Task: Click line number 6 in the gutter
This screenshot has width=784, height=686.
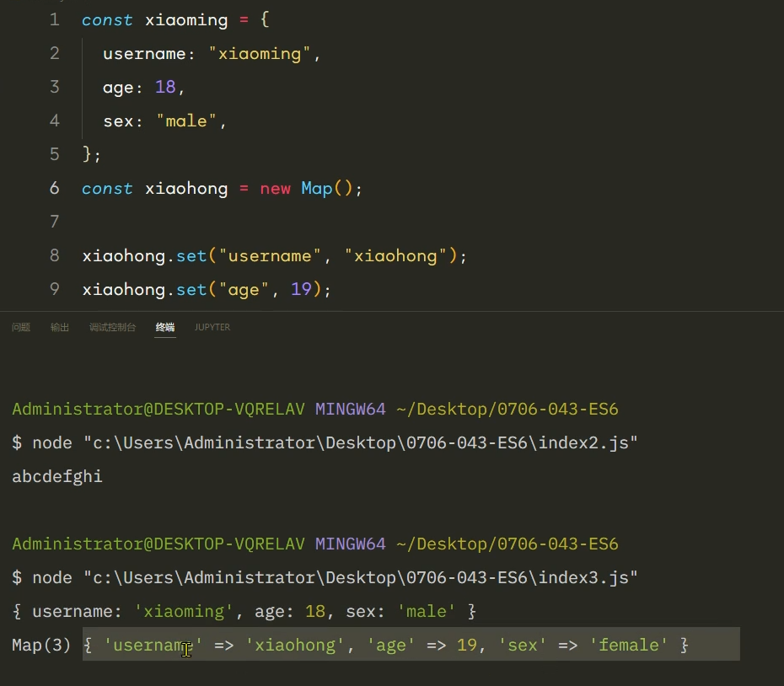Action: 55,188
